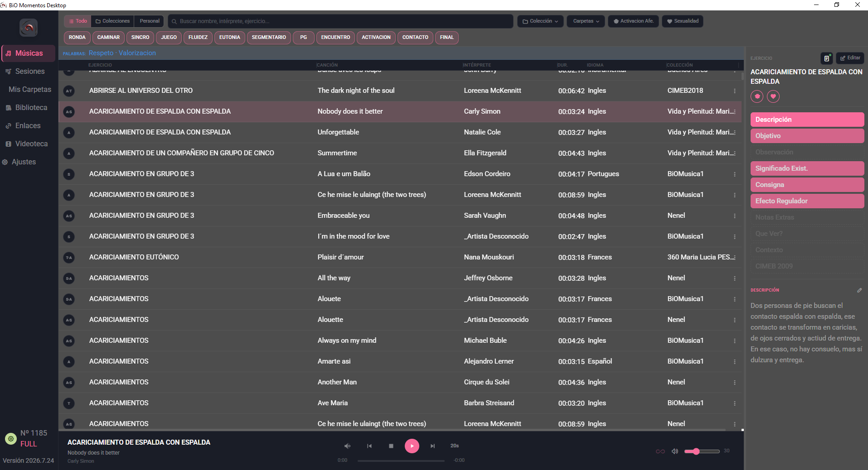Click the search field for nombre, intérprete
Screen dimensions: 868x470
click(340, 21)
